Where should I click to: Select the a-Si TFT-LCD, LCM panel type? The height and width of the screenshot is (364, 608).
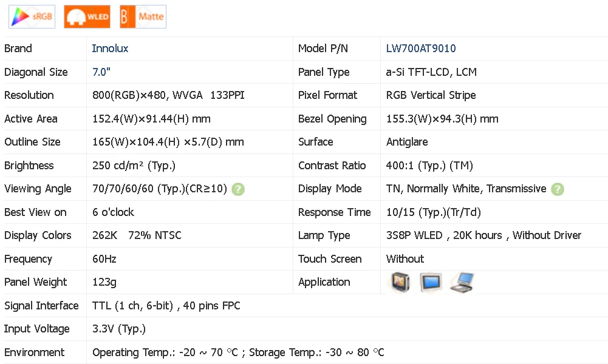[x=431, y=72]
